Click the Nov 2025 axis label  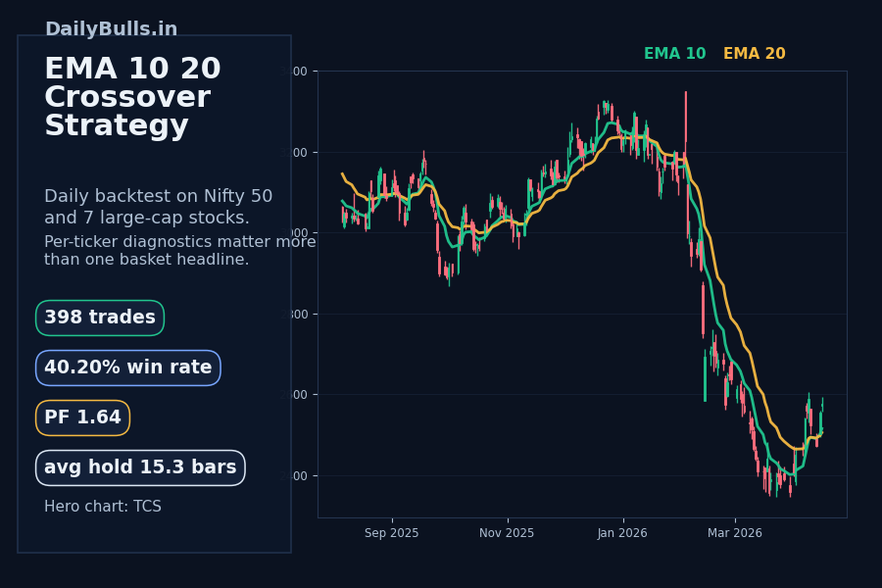coord(507,533)
